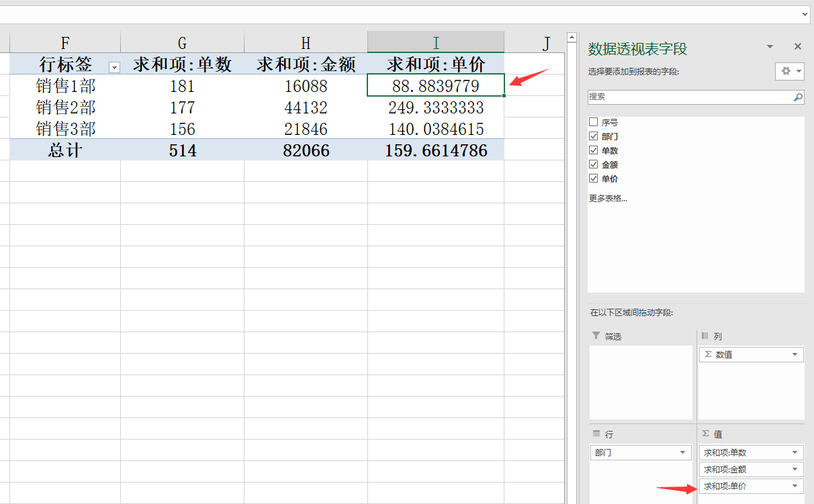This screenshot has width=814, height=504.
Task: Open dropdown for 求和项:单数 value field
Action: 795,452
